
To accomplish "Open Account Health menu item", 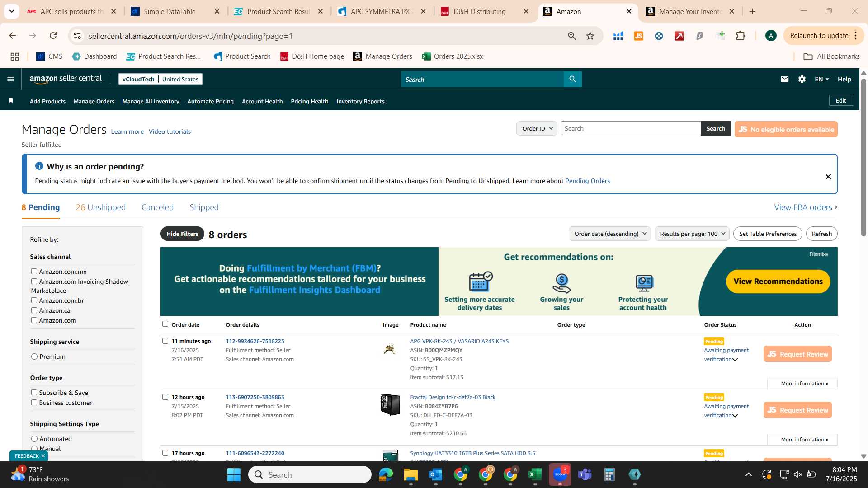I will point(262,101).
